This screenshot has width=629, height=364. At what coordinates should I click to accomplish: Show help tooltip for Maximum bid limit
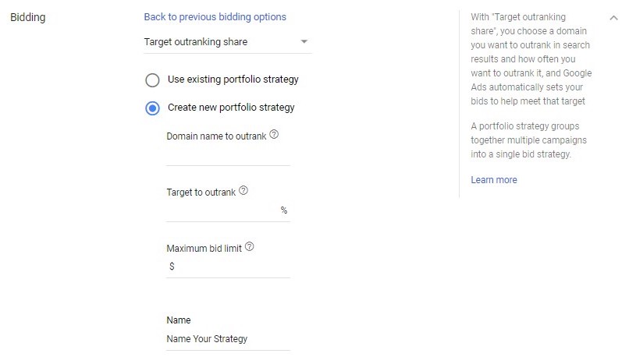(x=250, y=247)
